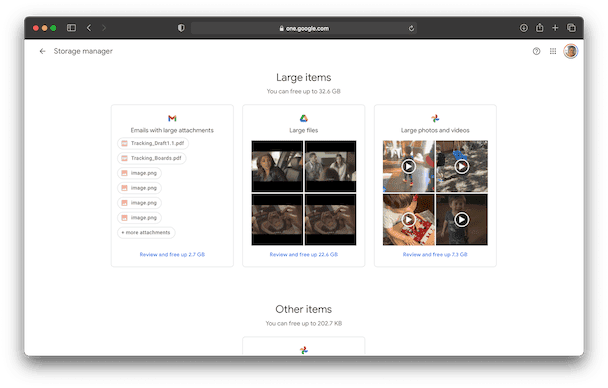Image resolution: width=608 pixels, height=388 pixels.
Task: Open Safari downloads icon
Action: (x=523, y=28)
